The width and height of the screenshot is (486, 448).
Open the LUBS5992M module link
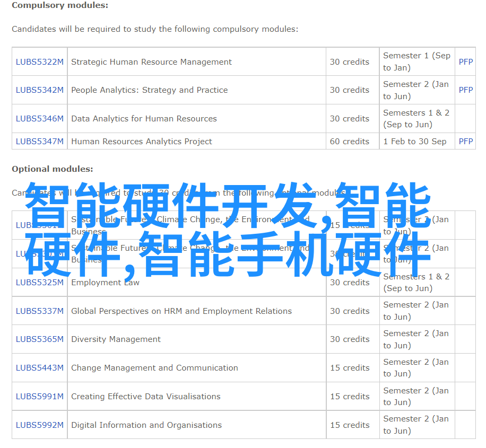(40, 425)
